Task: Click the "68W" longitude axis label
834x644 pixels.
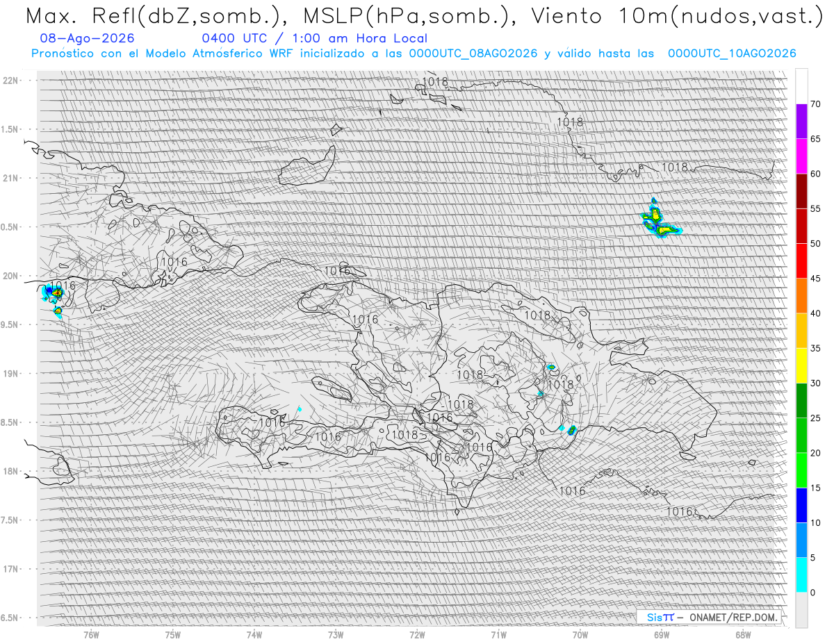Action: click(742, 634)
